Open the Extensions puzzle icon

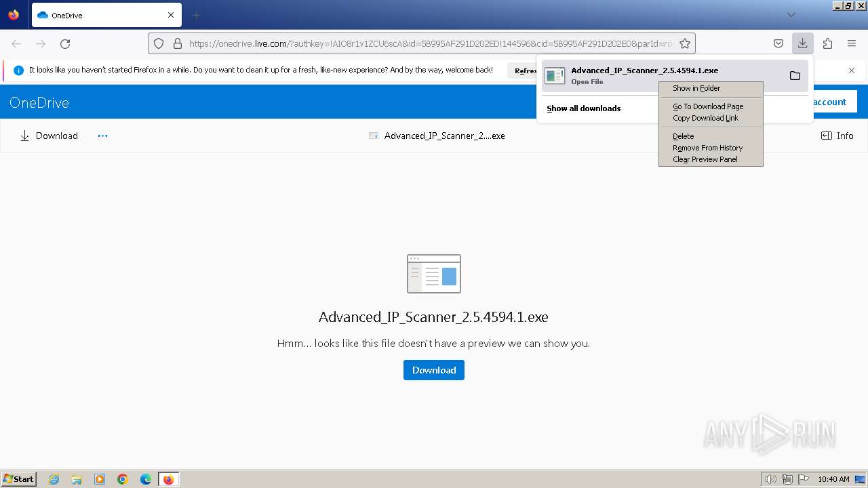(827, 43)
